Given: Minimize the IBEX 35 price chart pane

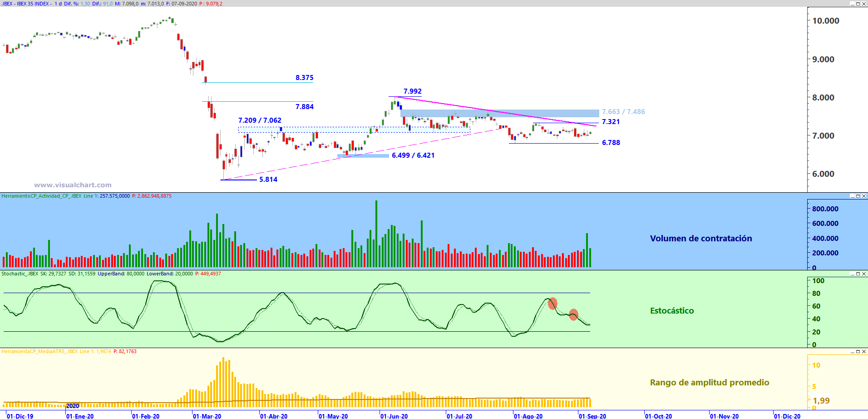Looking at the screenshot, I should [x=852, y=4].
